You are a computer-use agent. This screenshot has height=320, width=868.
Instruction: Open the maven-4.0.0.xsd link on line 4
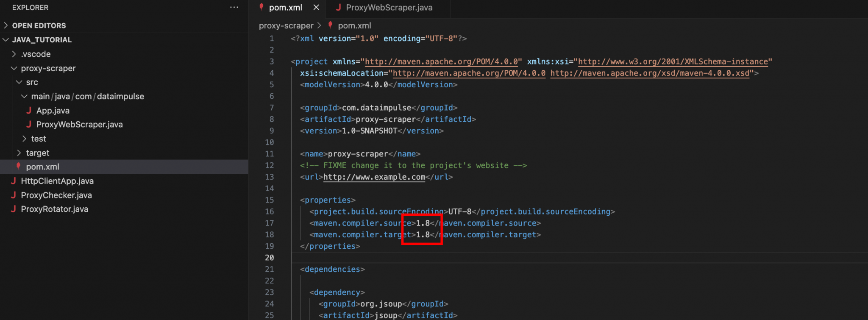pyautogui.click(x=650, y=73)
